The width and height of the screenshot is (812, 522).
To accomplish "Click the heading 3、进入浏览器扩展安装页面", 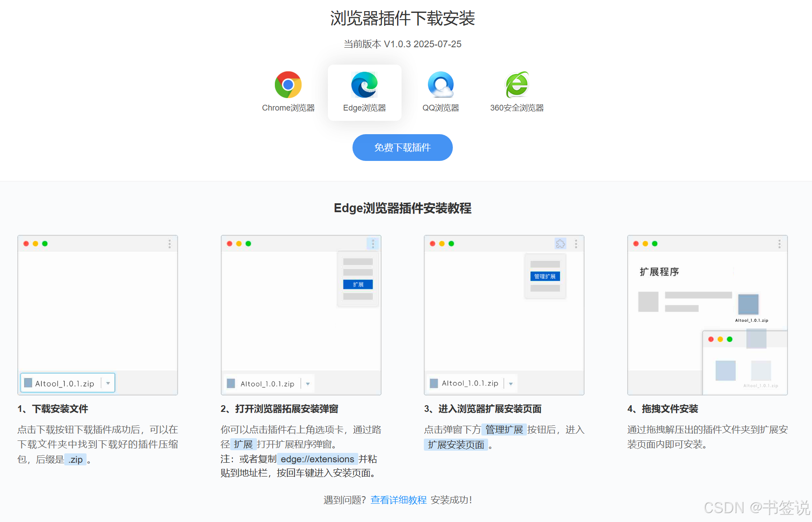I will click(x=483, y=409).
